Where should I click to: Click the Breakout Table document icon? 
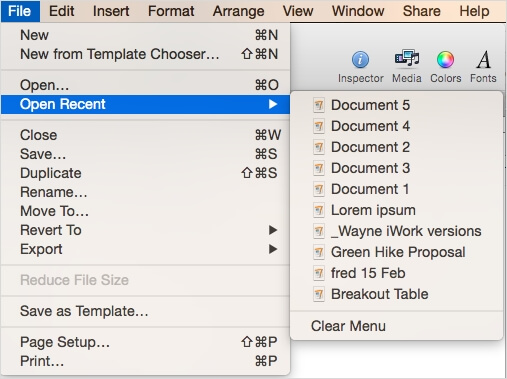pos(319,294)
